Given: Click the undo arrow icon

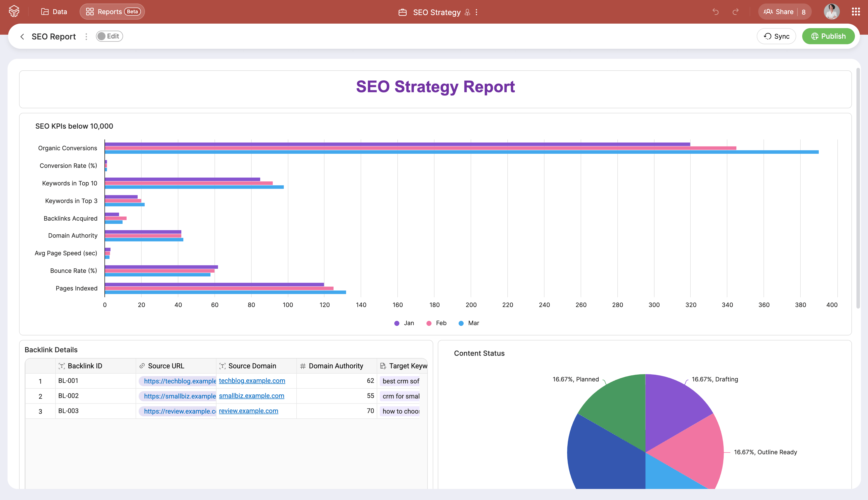Looking at the screenshot, I should [x=715, y=12].
